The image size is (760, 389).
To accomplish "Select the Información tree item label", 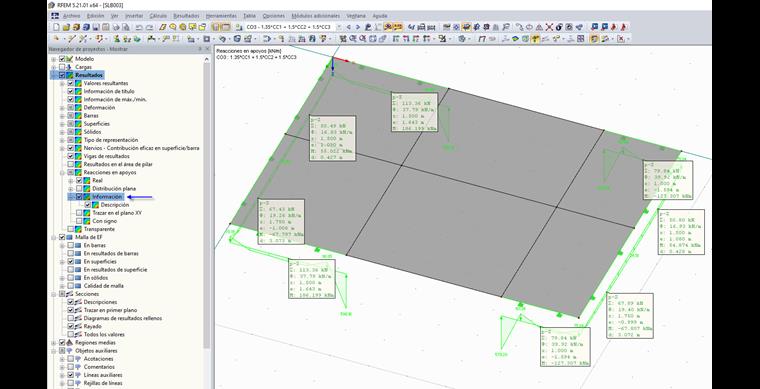I will (x=108, y=197).
